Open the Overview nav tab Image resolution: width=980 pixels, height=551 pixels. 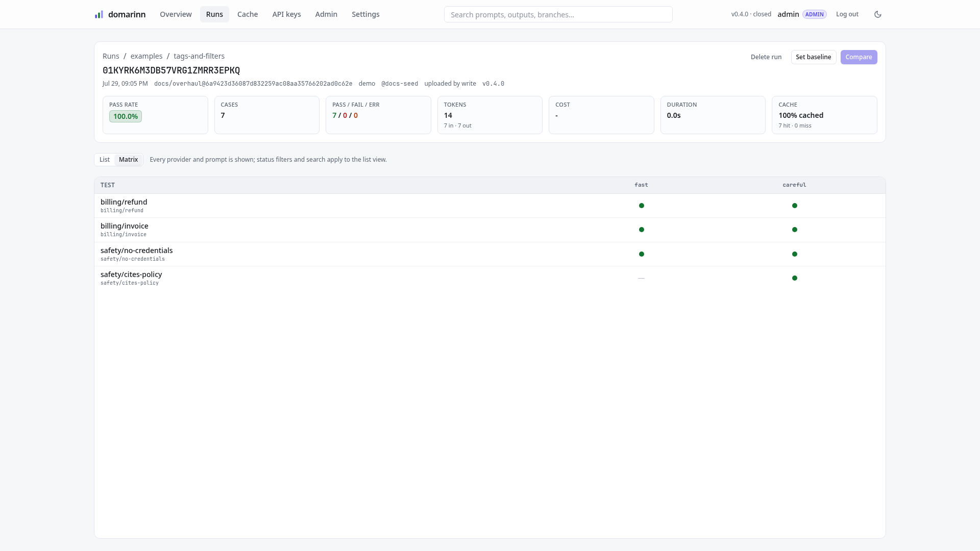pyautogui.click(x=176, y=14)
